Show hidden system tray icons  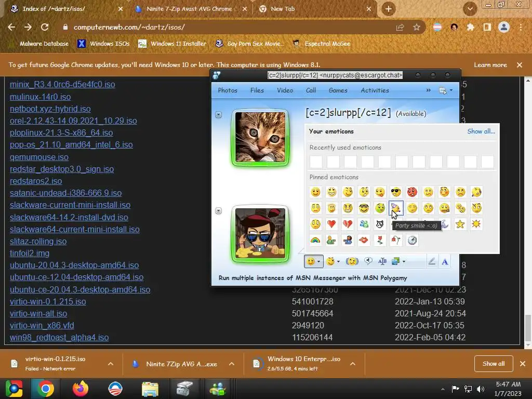click(443, 389)
